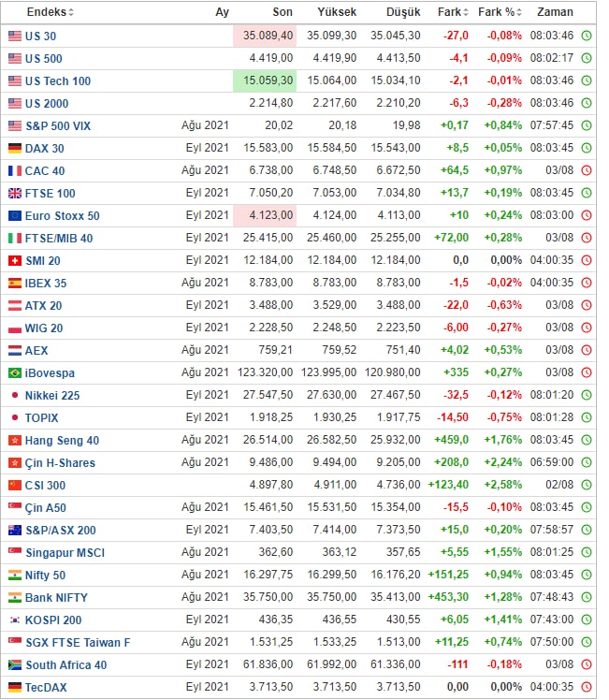Image resolution: width=609 pixels, height=700 pixels.
Task: Open the Euro Stoxx 50 link
Action: (x=62, y=216)
